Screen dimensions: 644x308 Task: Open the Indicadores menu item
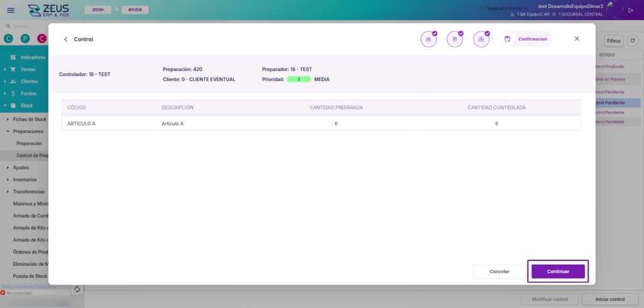pyautogui.click(x=33, y=57)
